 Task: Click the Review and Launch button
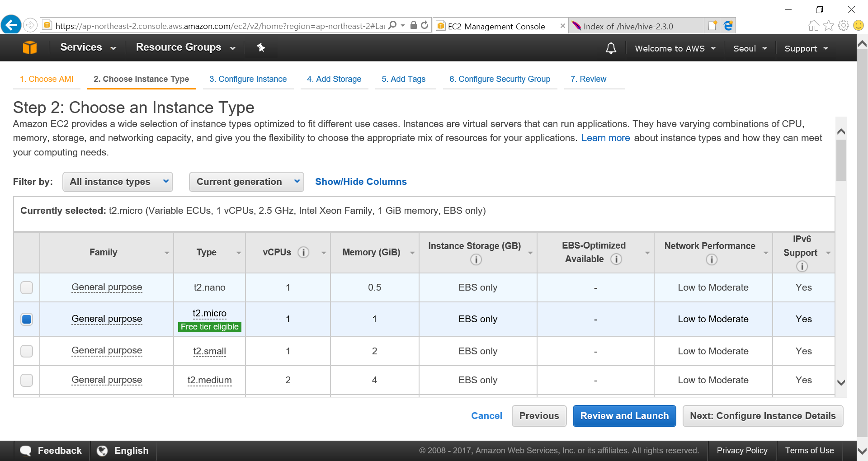[x=624, y=416]
